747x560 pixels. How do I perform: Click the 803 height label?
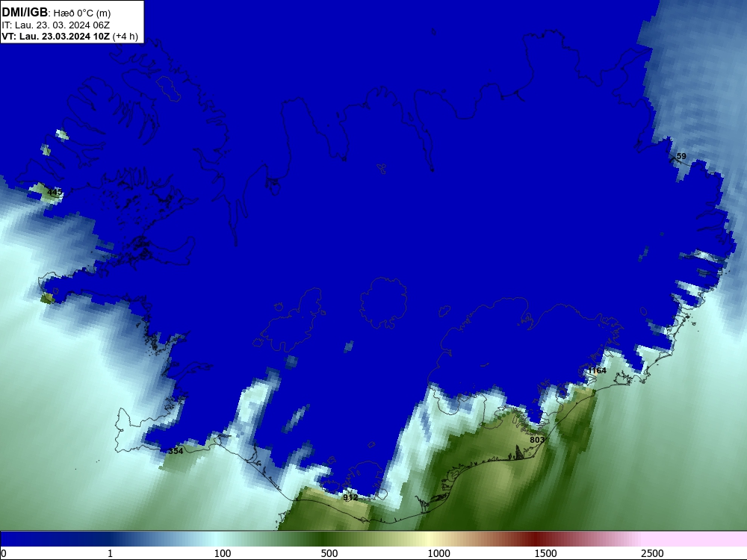pyautogui.click(x=537, y=440)
